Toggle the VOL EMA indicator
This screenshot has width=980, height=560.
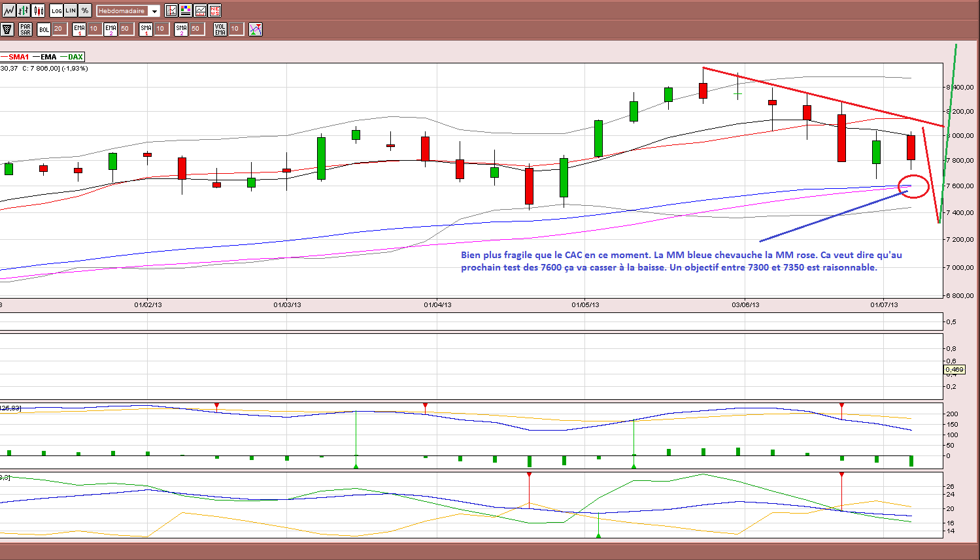(x=220, y=29)
